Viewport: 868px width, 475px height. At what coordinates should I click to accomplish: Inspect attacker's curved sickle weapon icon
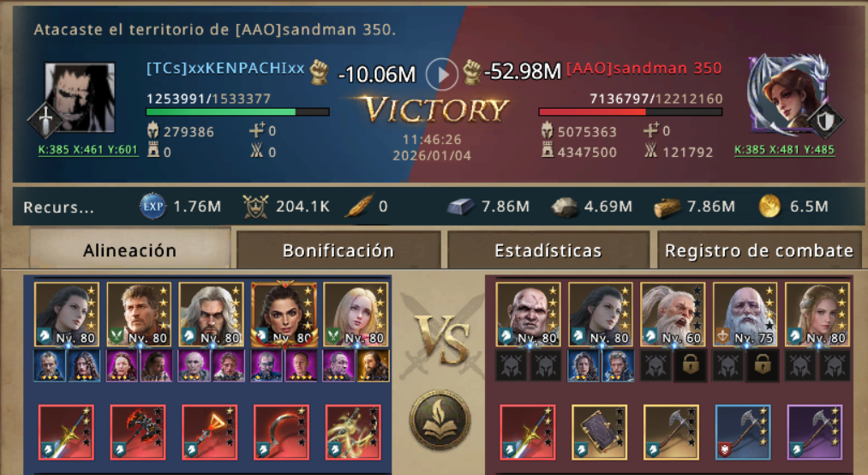pos(282,432)
